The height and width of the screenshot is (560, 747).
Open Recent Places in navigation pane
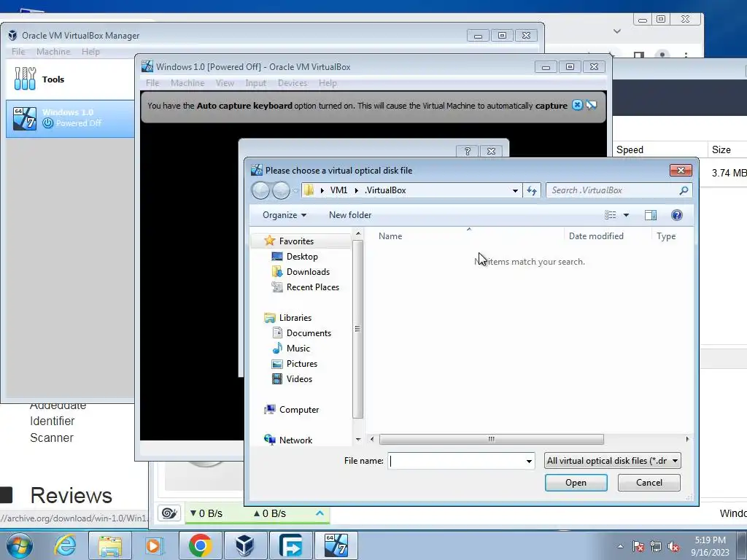click(312, 287)
